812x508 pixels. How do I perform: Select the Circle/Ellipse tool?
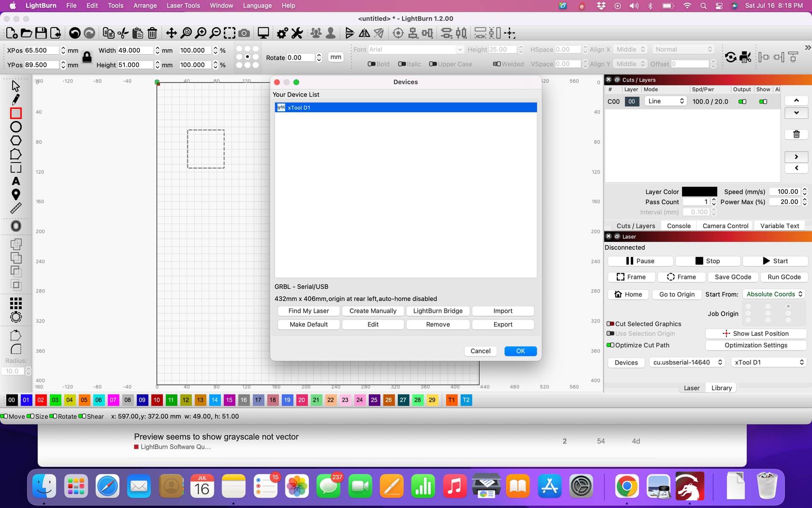tap(16, 127)
